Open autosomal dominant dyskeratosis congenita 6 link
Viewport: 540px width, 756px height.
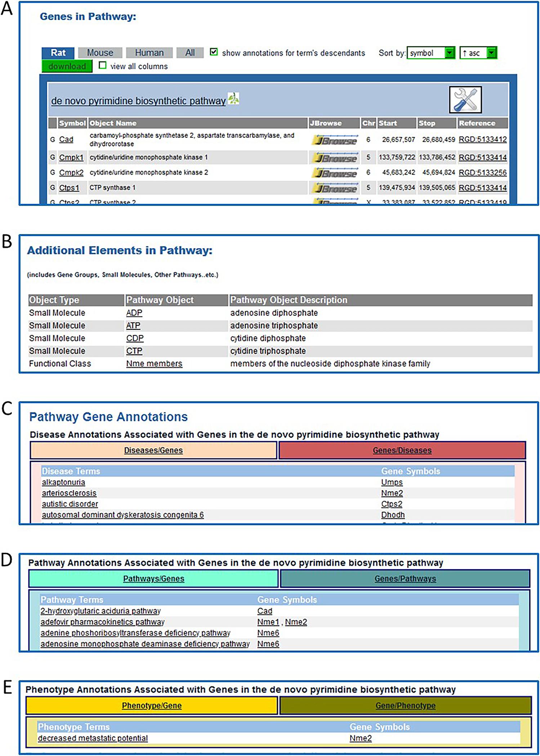123,515
